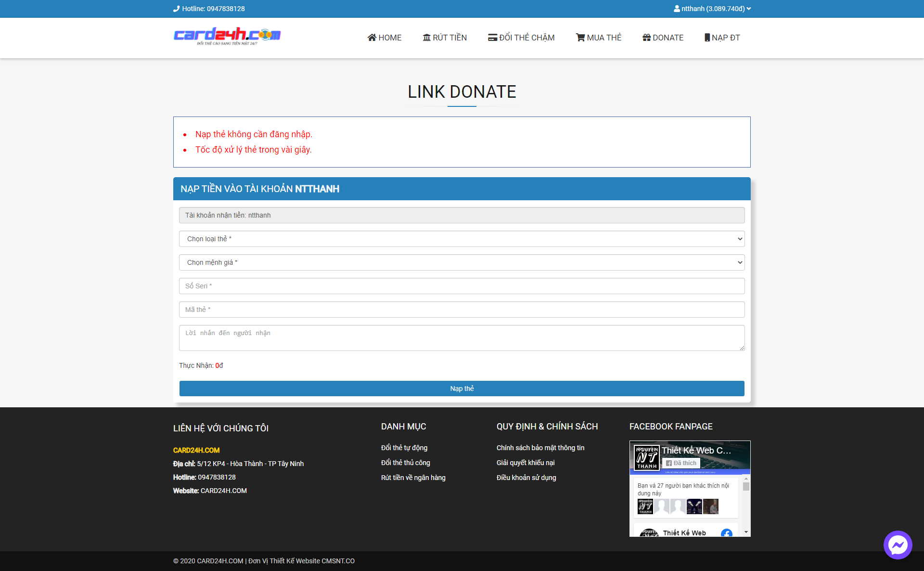924x571 pixels.
Task: Toggle the Đã thích like button
Action: pos(681,463)
